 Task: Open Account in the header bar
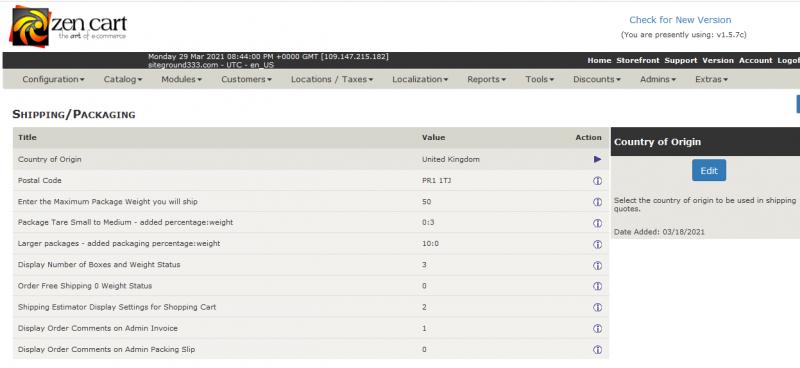[x=756, y=60]
